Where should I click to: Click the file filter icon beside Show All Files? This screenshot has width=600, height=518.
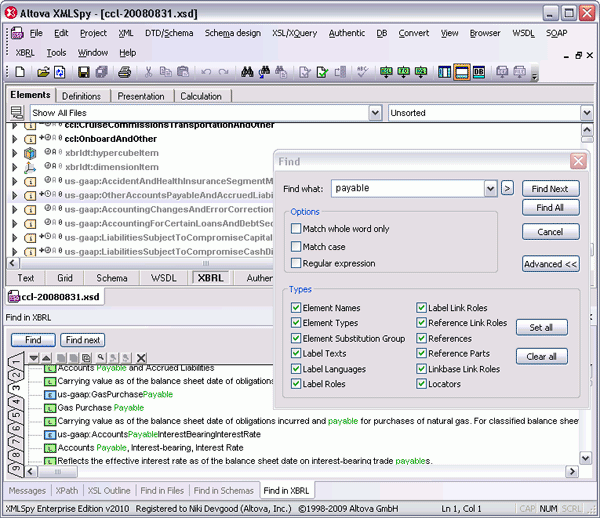pos(17,113)
